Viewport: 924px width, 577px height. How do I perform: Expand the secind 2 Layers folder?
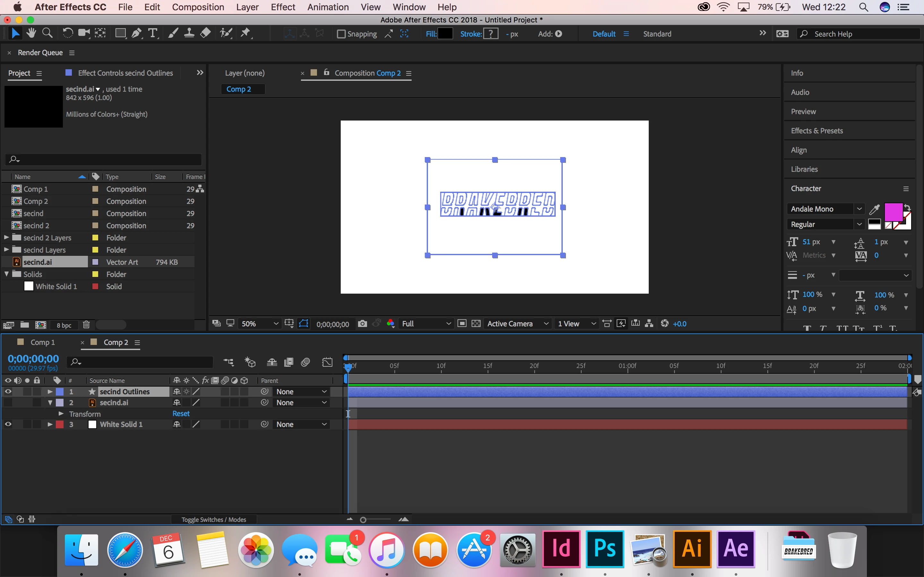pyautogui.click(x=6, y=238)
